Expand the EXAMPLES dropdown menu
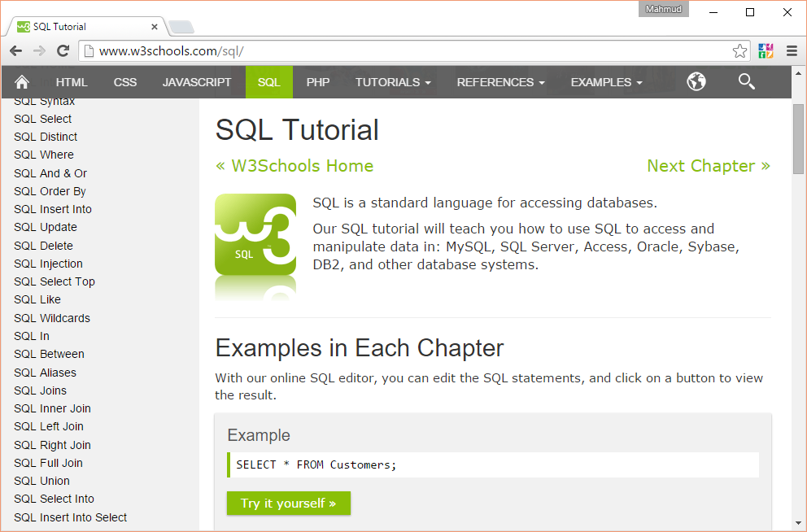The height and width of the screenshot is (532, 807). [x=606, y=82]
